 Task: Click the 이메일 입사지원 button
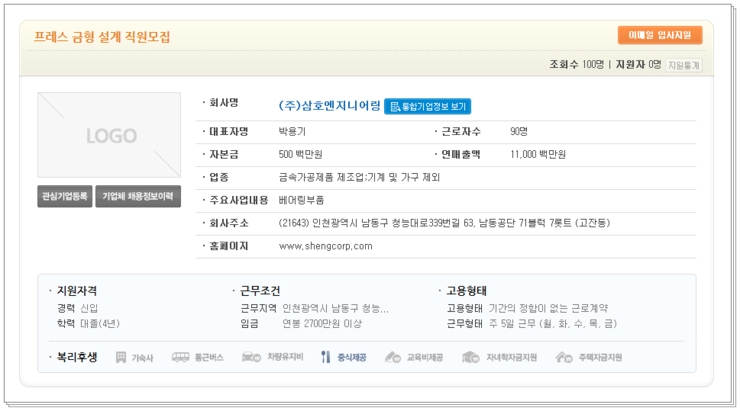[660, 35]
